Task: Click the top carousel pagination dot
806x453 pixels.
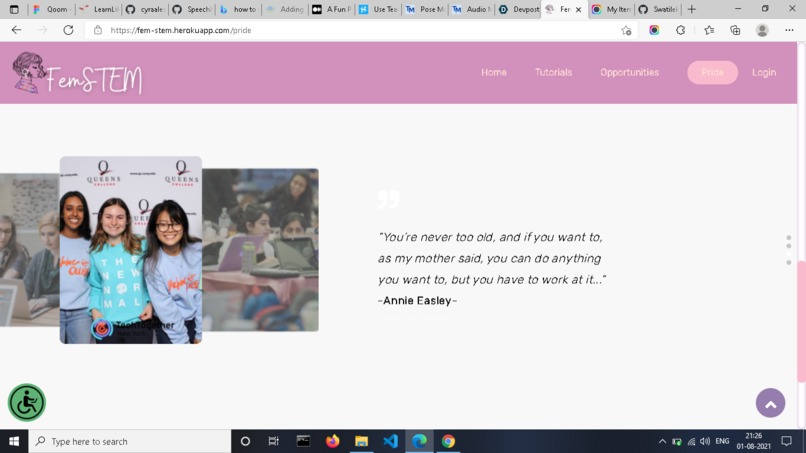Action: (x=789, y=238)
